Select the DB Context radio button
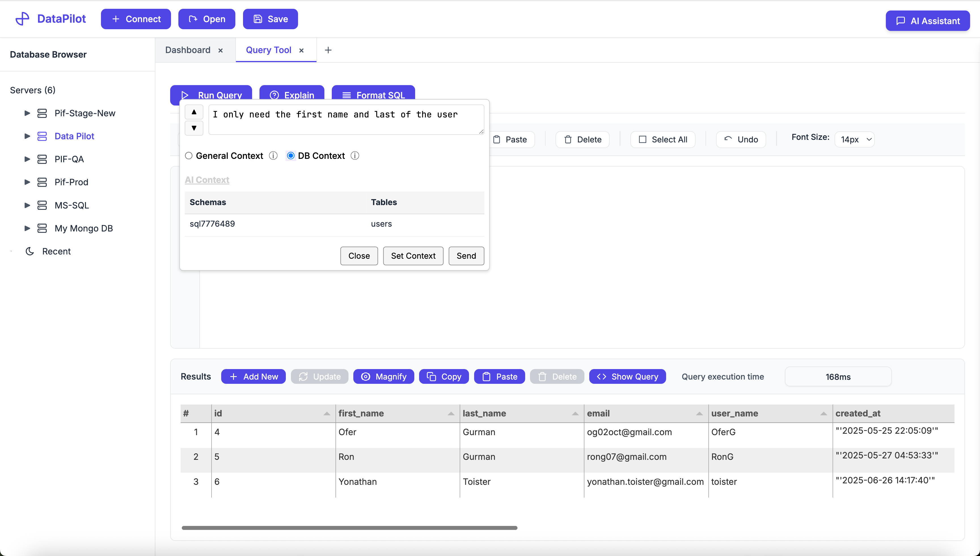 click(291, 156)
